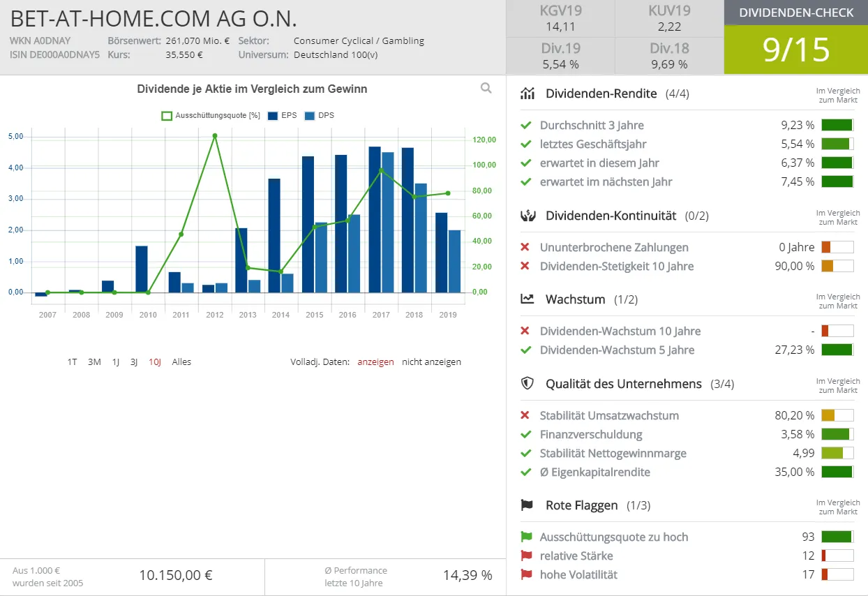This screenshot has height=596, width=868.
Task: Click the Dividenden-Rendite chart icon
Action: [527, 94]
